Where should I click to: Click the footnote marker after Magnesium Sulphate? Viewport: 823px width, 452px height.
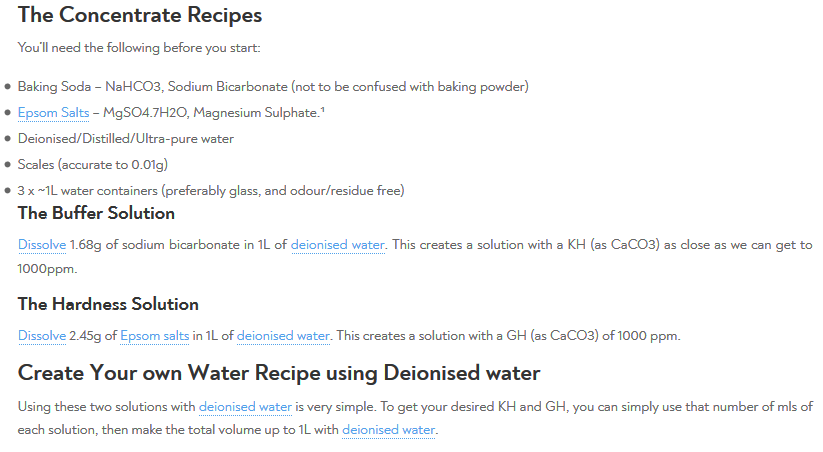coord(322,110)
